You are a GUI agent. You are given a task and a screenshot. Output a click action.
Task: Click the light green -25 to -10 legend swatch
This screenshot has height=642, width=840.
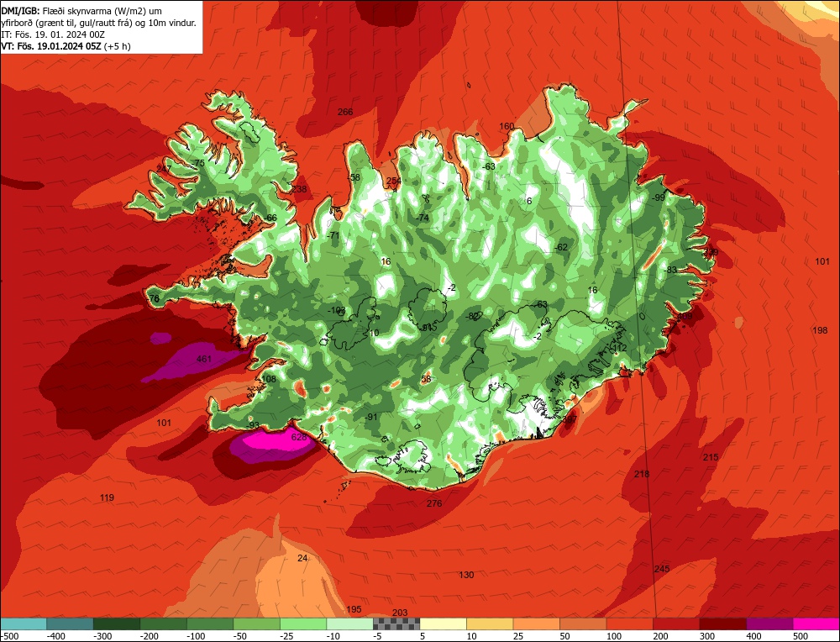point(303,624)
